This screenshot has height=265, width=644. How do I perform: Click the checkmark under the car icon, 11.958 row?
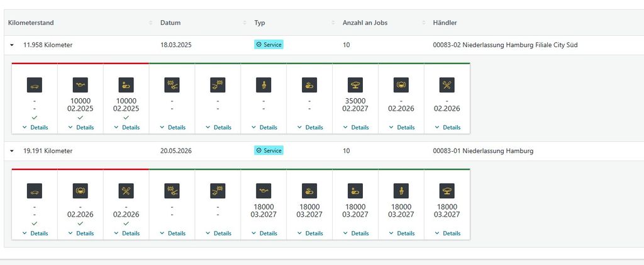tap(35, 118)
